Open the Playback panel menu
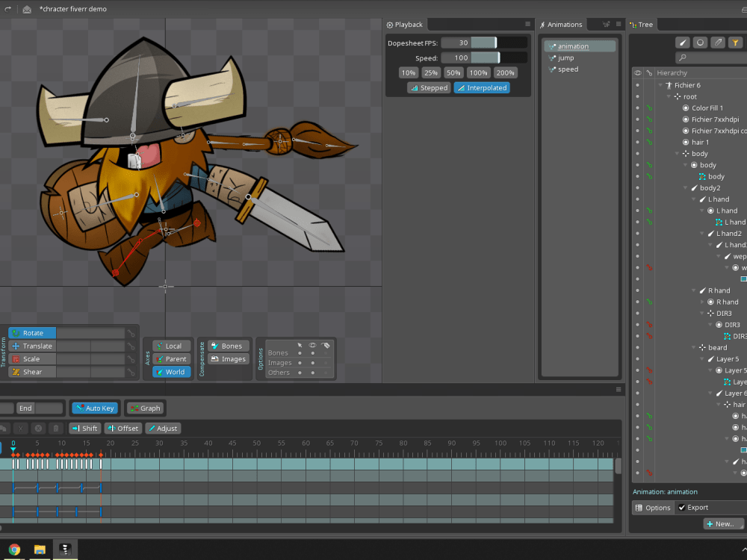 [526, 24]
